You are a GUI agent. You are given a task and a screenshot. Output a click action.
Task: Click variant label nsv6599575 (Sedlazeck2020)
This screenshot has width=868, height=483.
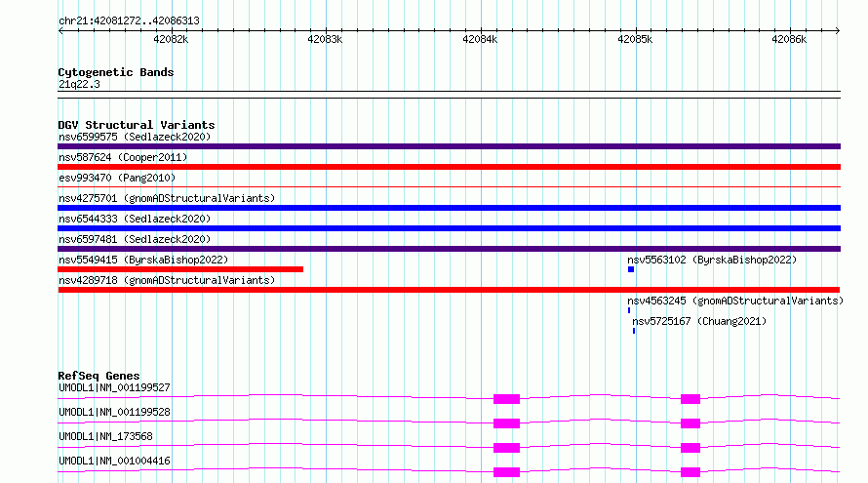[135, 137]
